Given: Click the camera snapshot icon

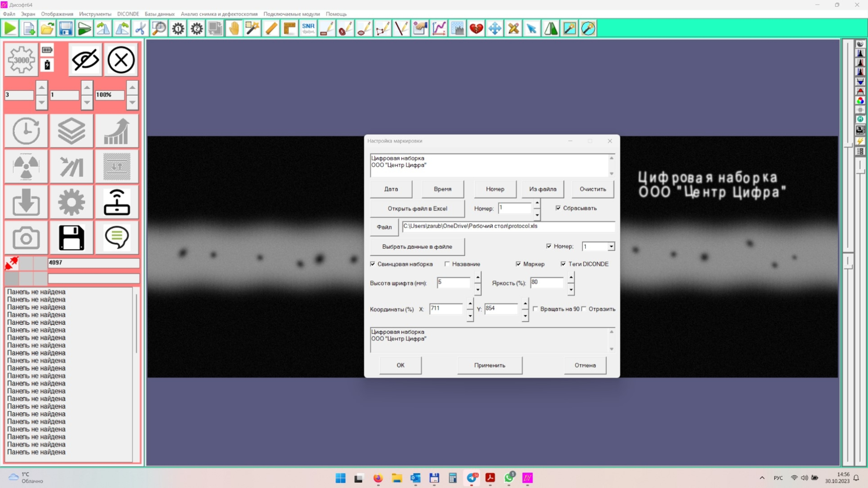Looking at the screenshot, I should tap(26, 238).
